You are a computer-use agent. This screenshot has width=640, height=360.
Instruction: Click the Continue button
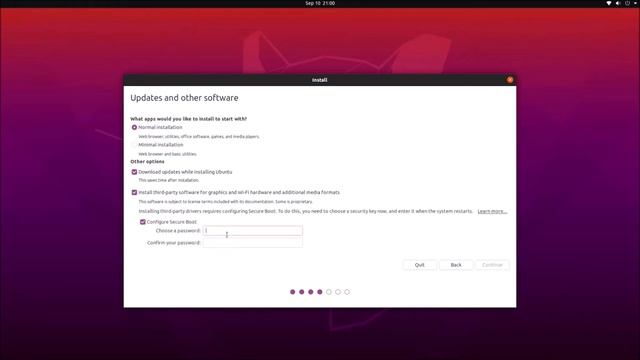coord(492,265)
